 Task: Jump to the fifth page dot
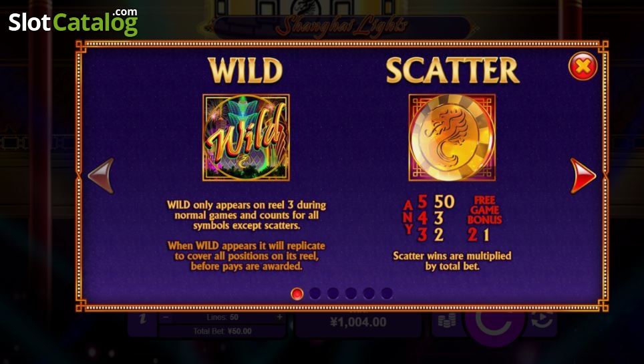pyautogui.click(x=369, y=293)
